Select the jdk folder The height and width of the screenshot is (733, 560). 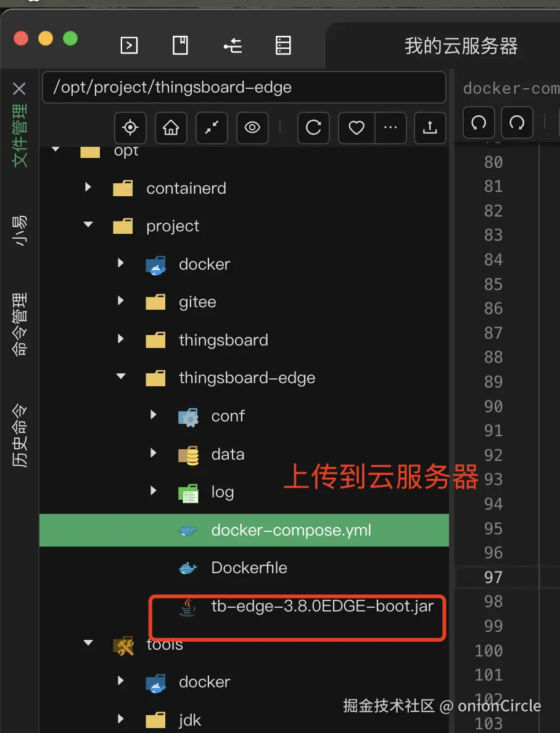click(x=190, y=720)
